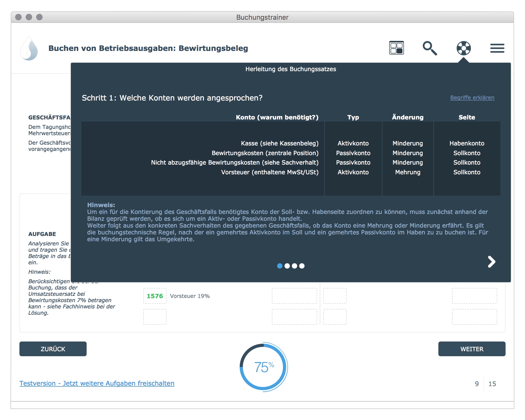Open 'Testversion - Jetzt weitere Aufgaben freischalten' link
This screenshot has width=525, height=420.
coord(97,383)
